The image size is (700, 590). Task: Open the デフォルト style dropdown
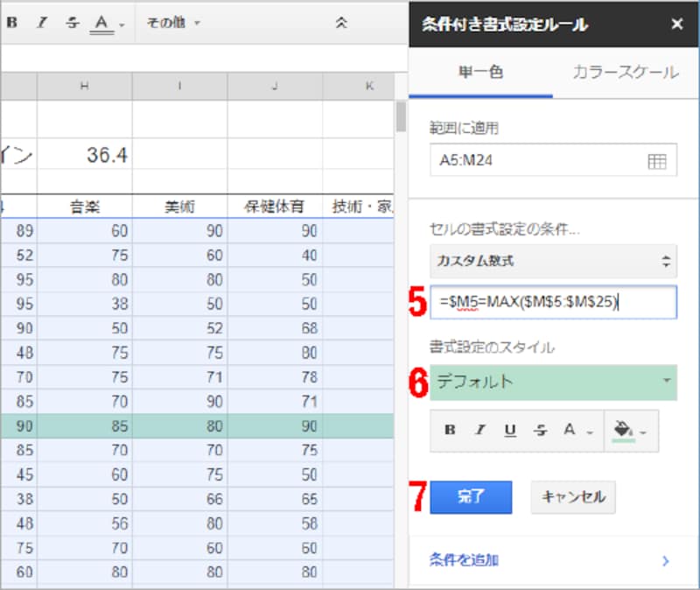pyautogui.click(x=553, y=383)
